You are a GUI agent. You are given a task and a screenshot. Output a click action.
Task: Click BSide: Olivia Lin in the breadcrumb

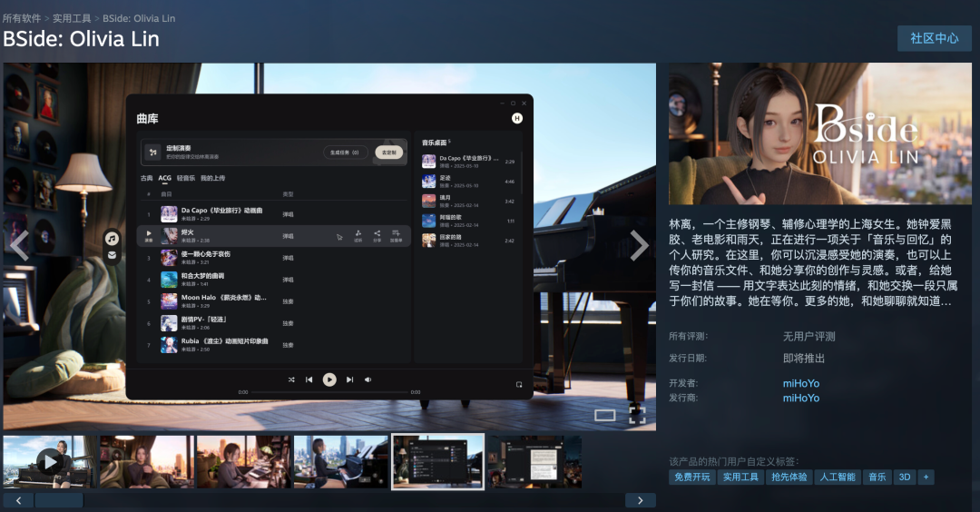pos(139,18)
